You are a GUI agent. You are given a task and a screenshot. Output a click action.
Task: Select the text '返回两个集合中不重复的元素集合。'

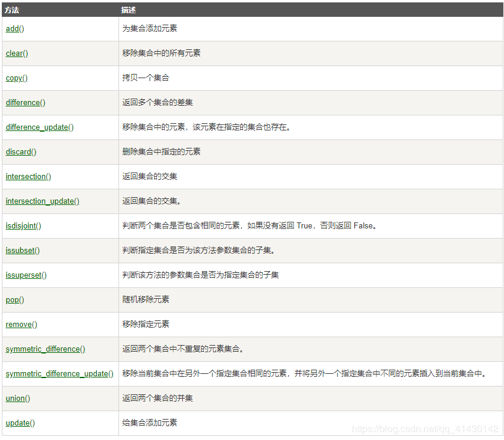coord(183,349)
